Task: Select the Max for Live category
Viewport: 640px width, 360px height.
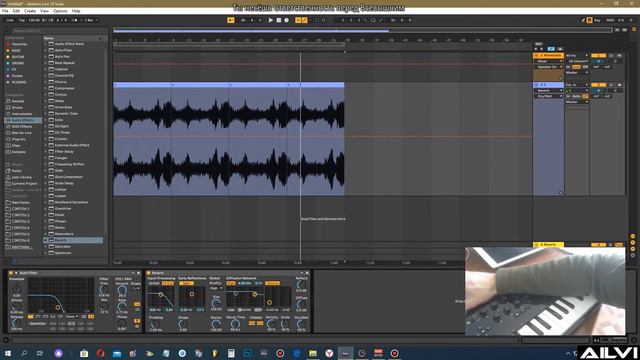Action: tap(21, 133)
